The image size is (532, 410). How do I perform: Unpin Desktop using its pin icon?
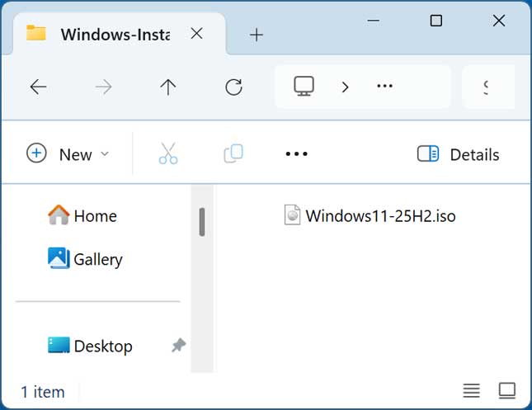(178, 345)
